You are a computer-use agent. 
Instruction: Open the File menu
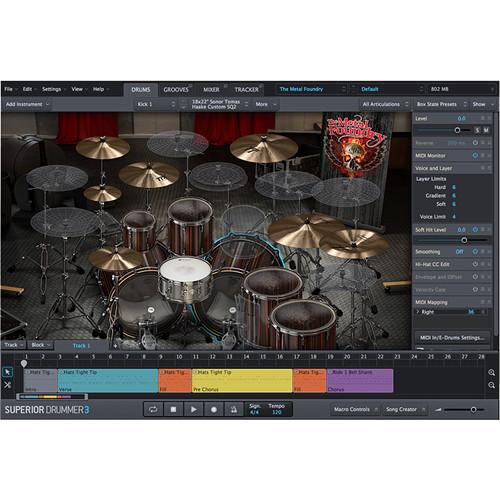click(10, 89)
